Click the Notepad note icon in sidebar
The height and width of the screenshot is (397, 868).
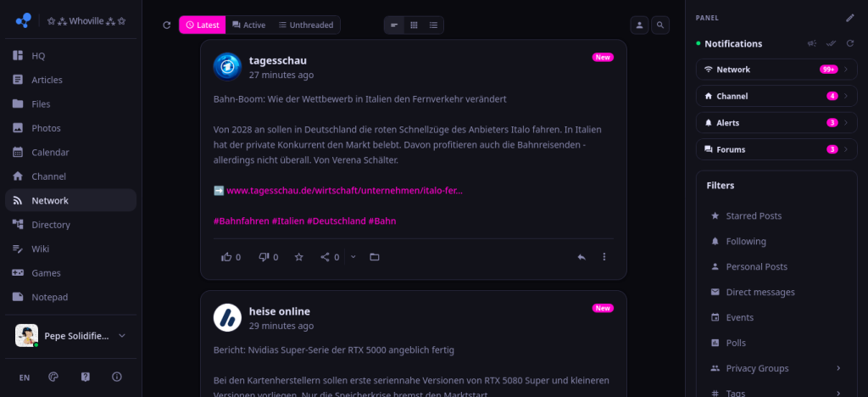[18, 298]
